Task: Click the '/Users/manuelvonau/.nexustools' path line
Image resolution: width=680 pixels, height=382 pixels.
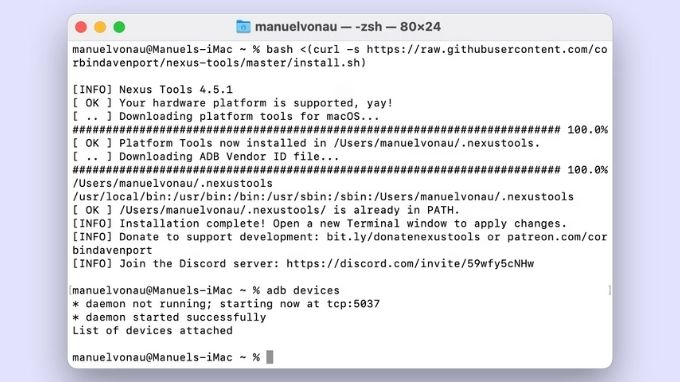Action: [173, 183]
